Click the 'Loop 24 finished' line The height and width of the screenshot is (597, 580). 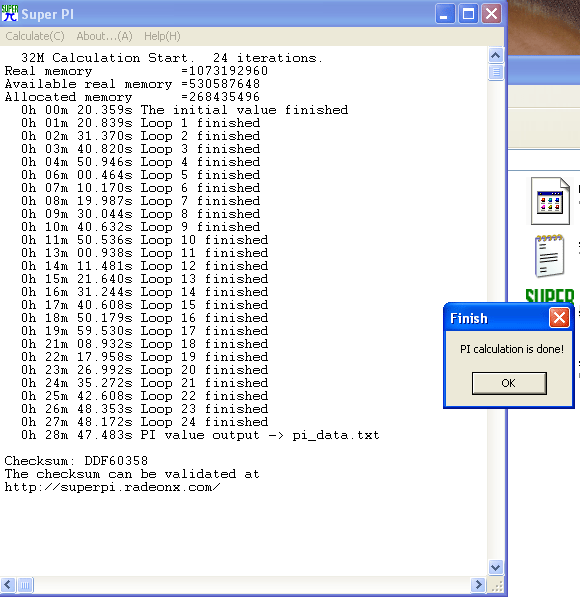pos(145,422)
